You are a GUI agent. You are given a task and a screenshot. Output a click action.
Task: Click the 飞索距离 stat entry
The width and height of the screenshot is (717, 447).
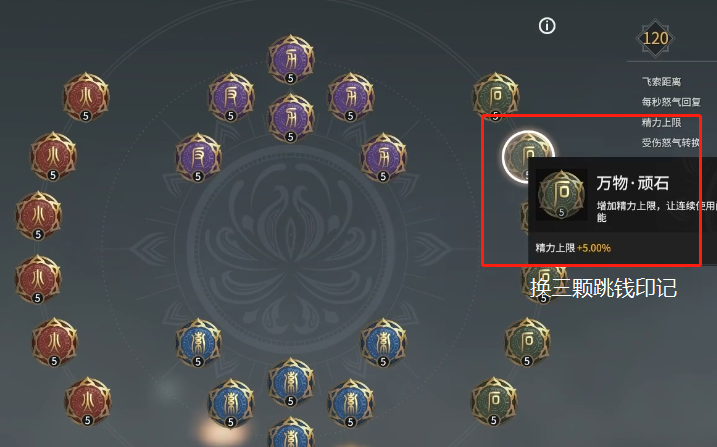tap(661, 82)
